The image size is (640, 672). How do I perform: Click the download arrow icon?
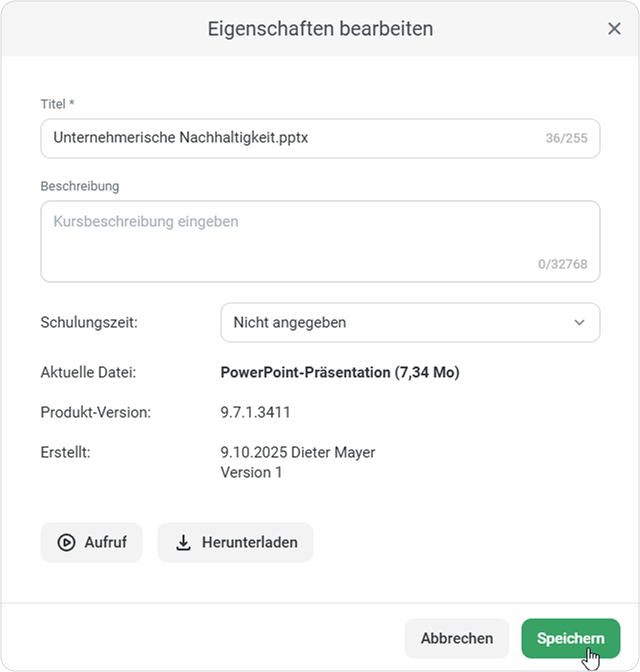[x=183, y=543]
